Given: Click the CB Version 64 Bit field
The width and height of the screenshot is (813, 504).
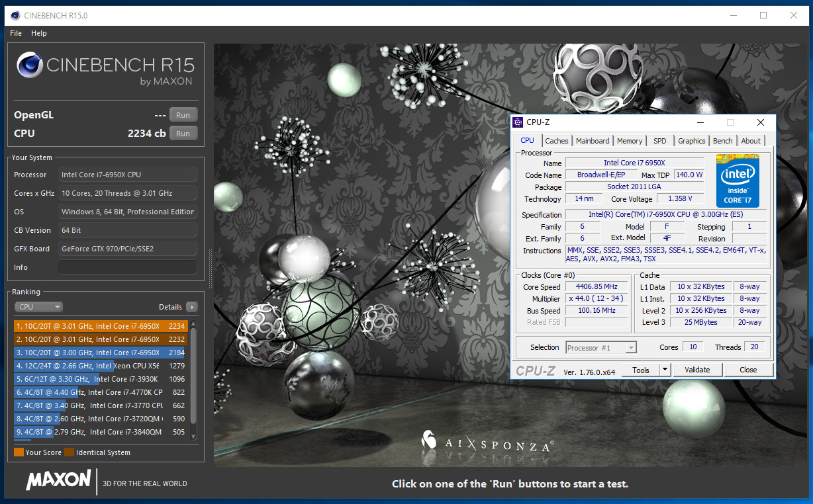Looking at the screenshot, I should (x=128, y=230).
